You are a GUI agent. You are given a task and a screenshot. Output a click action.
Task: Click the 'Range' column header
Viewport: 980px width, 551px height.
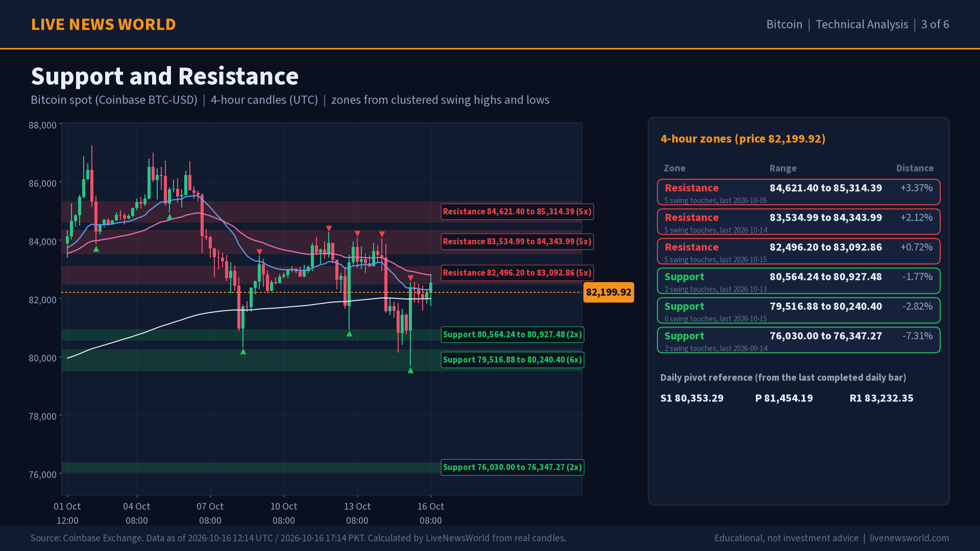783,168
